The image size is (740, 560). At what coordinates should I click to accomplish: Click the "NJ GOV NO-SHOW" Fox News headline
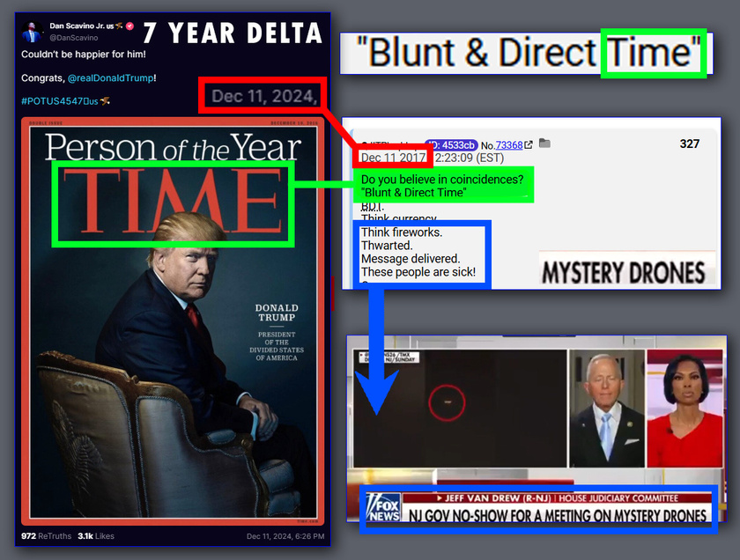pyautogui.click(x=558, y=515)
